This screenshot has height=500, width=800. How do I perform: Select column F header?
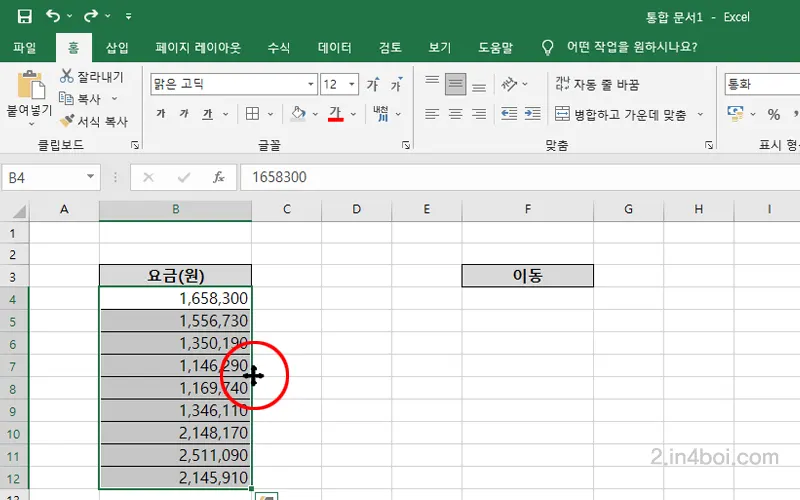(x=528, y=209)
